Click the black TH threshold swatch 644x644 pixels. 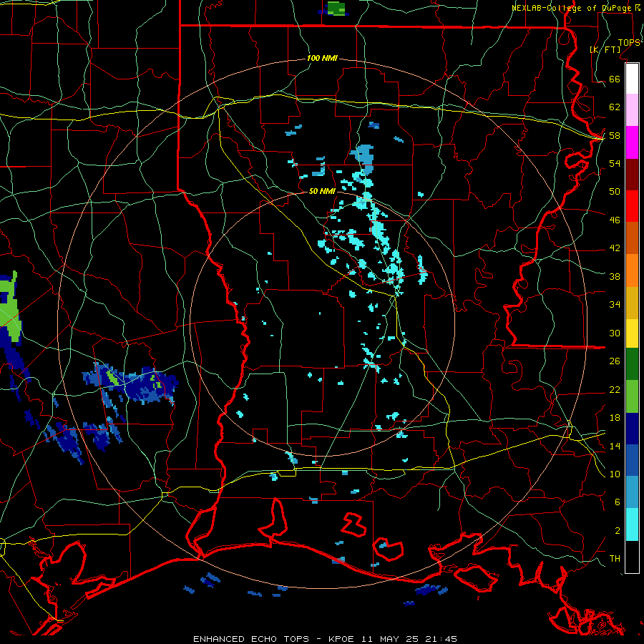click(x=632, y=557)
